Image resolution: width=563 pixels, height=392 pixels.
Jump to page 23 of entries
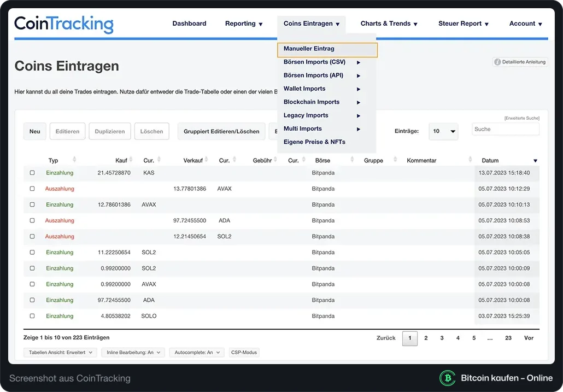(508, 338)
